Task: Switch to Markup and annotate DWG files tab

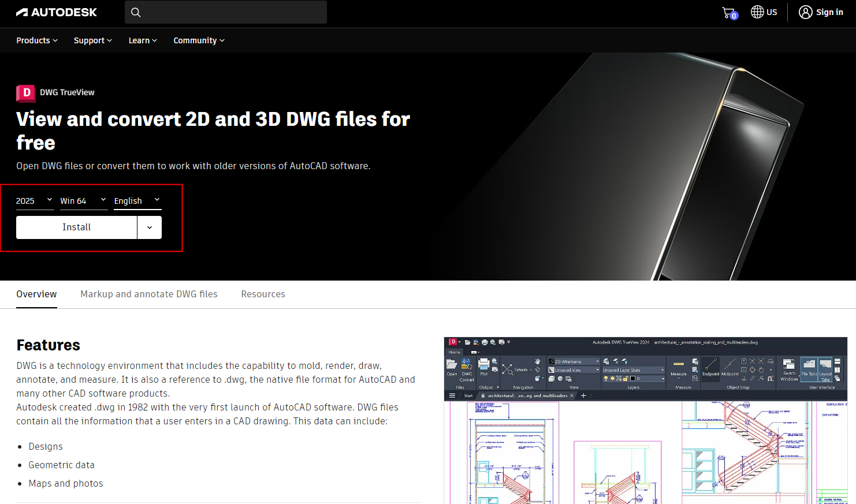Action: point(149,294)
